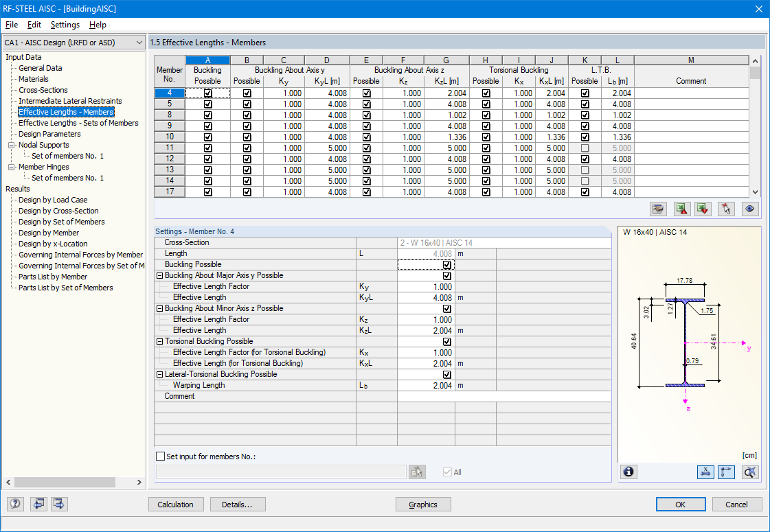Collapse Torsional Buckling Possible section

point(159,342)
